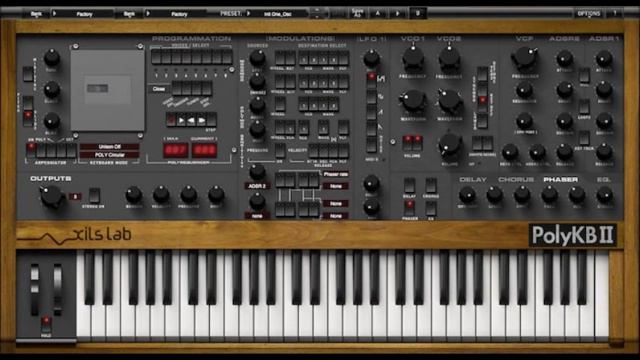This screenshot has width=640, height=360.
Task: Toggle the HOLD switch beside the keyboard wheels
Action: [46, 324]
